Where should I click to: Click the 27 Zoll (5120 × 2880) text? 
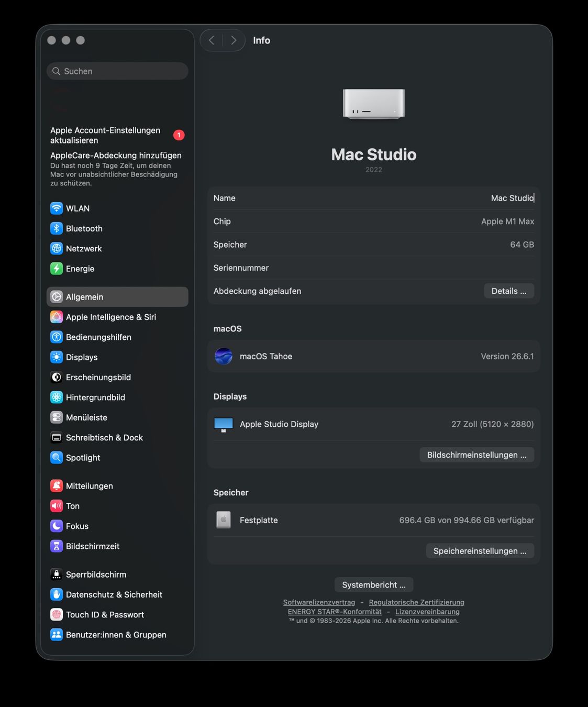click(x=493, y=424)
